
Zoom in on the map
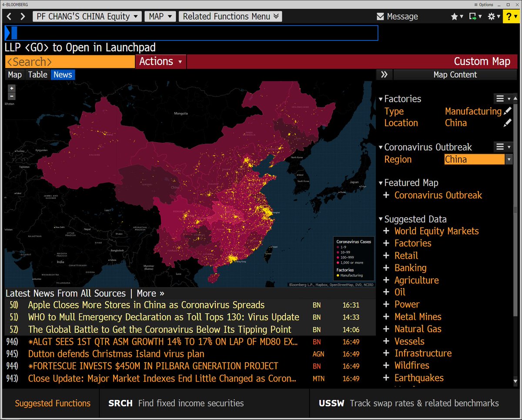click(12, 88)
